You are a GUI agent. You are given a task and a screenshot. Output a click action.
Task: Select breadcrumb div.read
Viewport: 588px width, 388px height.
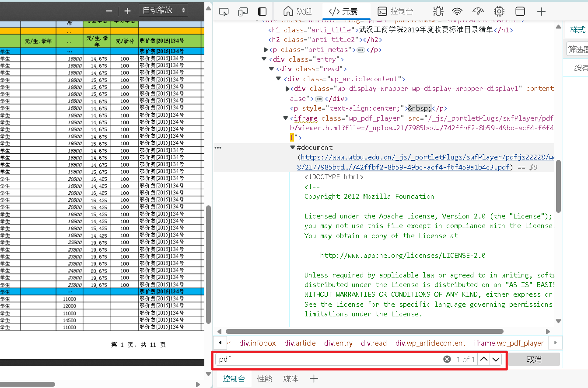pos(374,343)
